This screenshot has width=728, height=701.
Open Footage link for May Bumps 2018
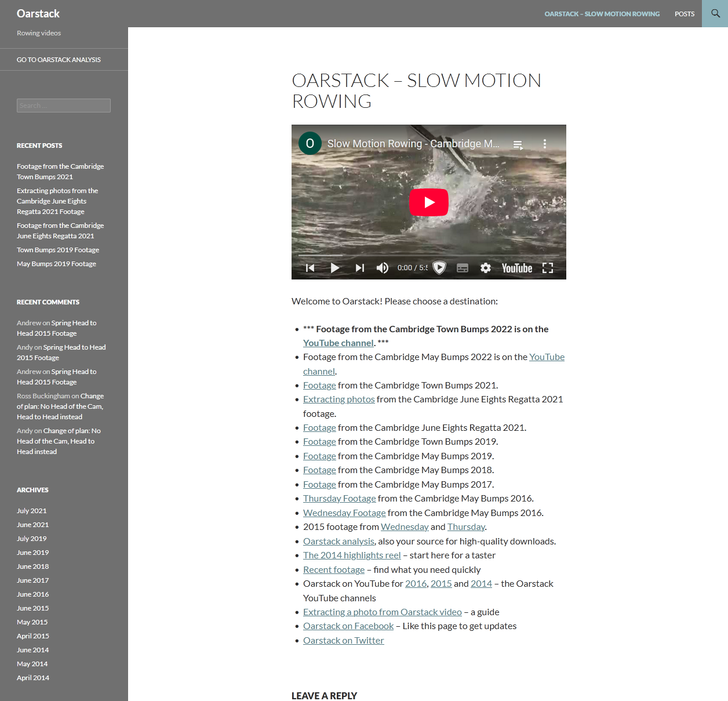[319, 470]
